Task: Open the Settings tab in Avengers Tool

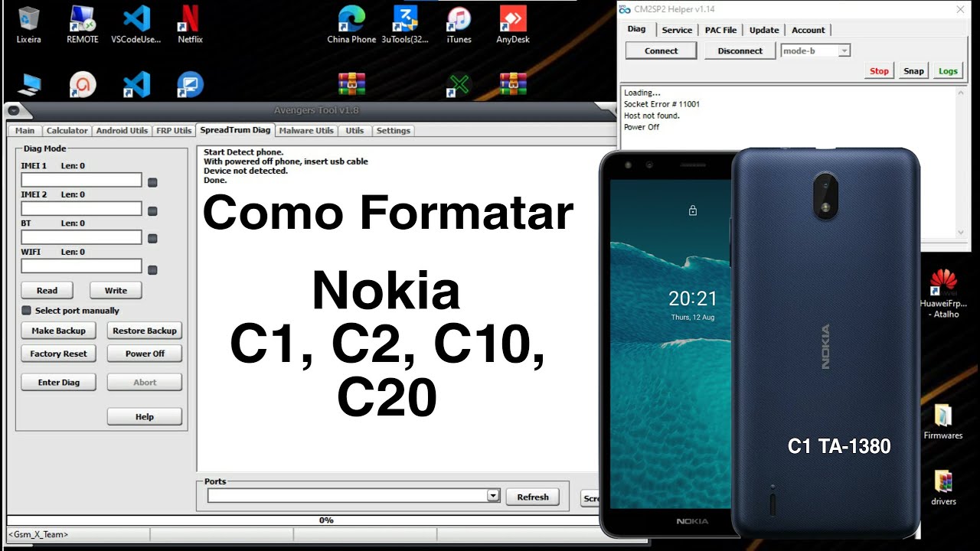Action: click(394, 131)
